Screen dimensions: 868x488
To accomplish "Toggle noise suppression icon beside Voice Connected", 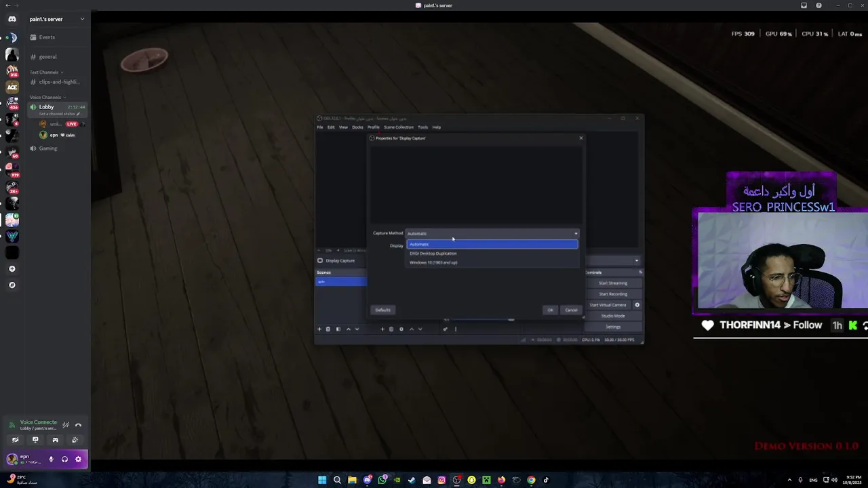I will coord(66,425).
